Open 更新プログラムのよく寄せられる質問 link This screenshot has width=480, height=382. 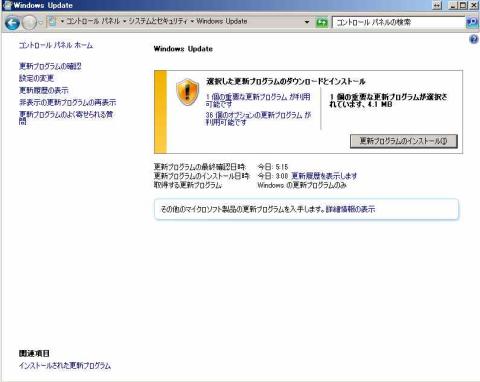click(x=66, y=118)
